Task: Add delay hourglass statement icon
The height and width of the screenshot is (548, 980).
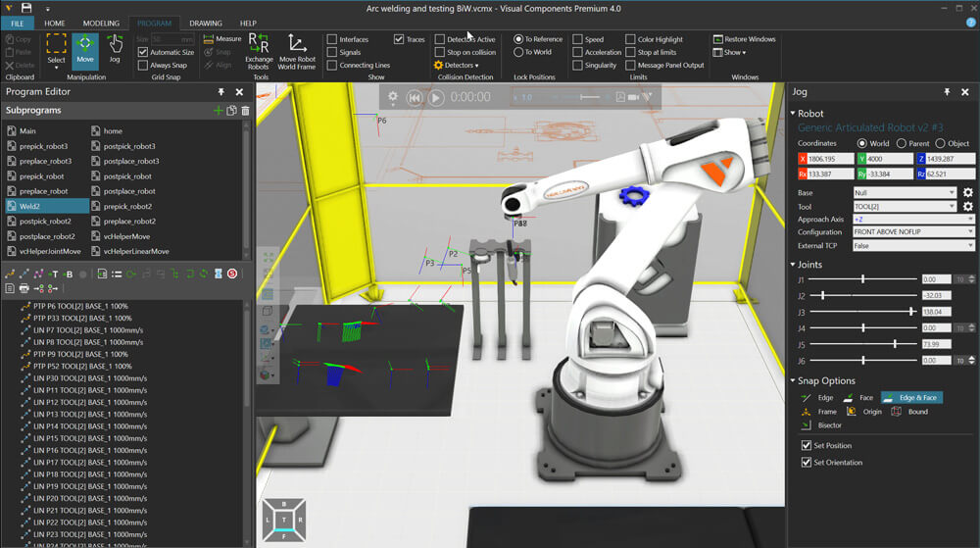Action: pos(219,274)
